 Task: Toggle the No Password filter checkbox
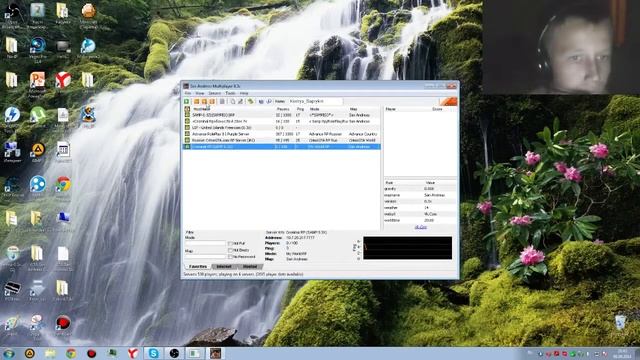pyautogui.click(x=230, y=257)
